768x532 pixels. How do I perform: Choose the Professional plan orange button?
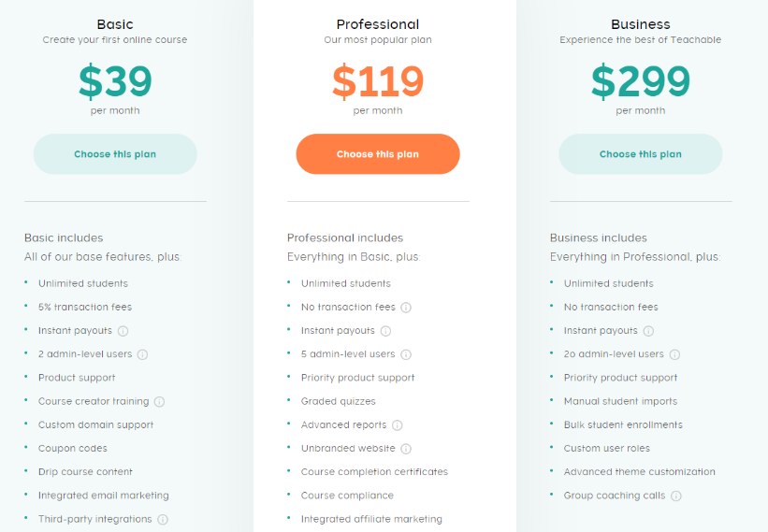click(x=378, y=154)
